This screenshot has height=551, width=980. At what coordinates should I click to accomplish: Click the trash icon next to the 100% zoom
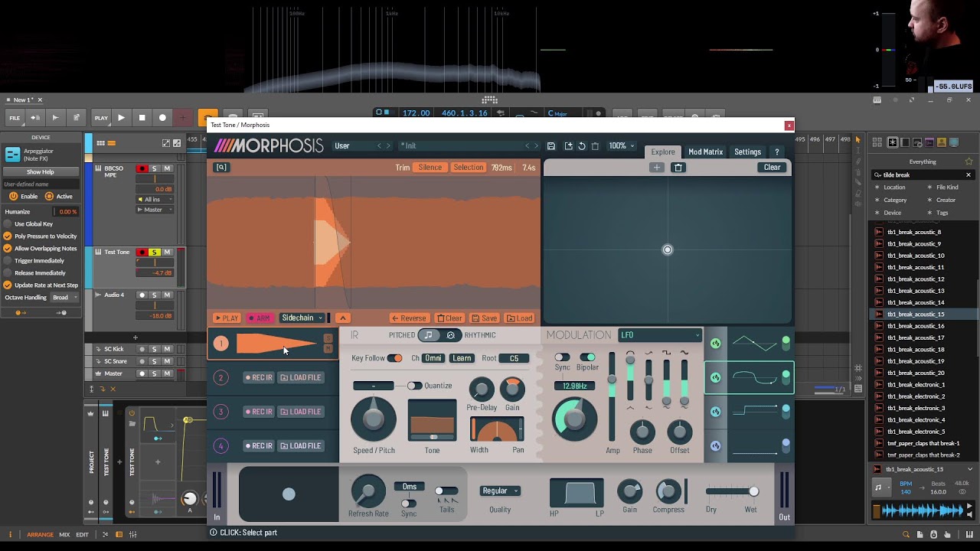click(x=595, y=145)
